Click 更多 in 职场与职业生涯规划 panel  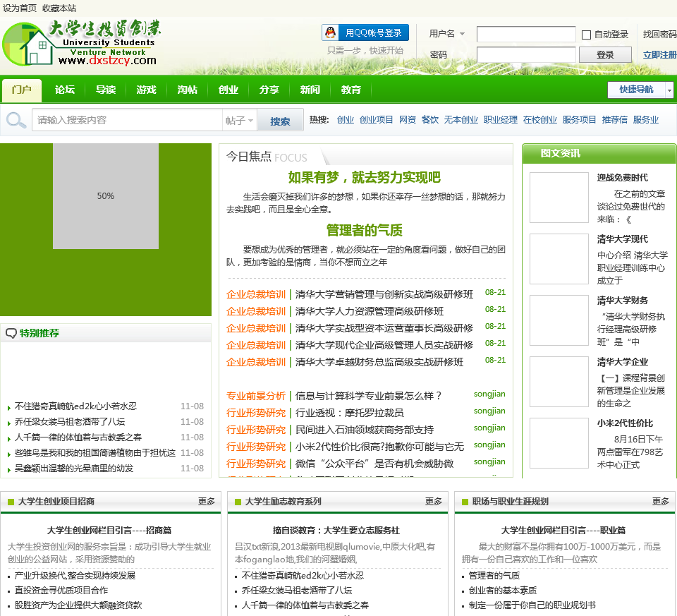pos(661,501)
